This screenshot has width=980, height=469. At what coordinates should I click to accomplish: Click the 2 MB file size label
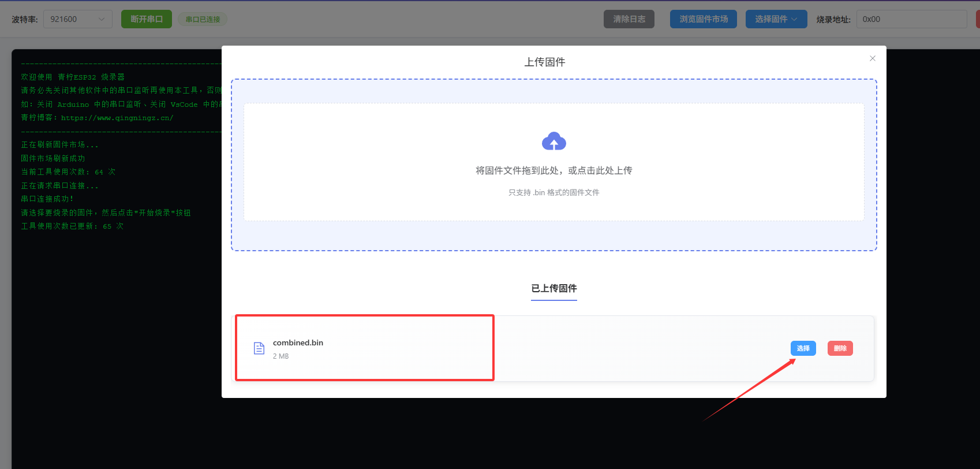coord(280,356)
